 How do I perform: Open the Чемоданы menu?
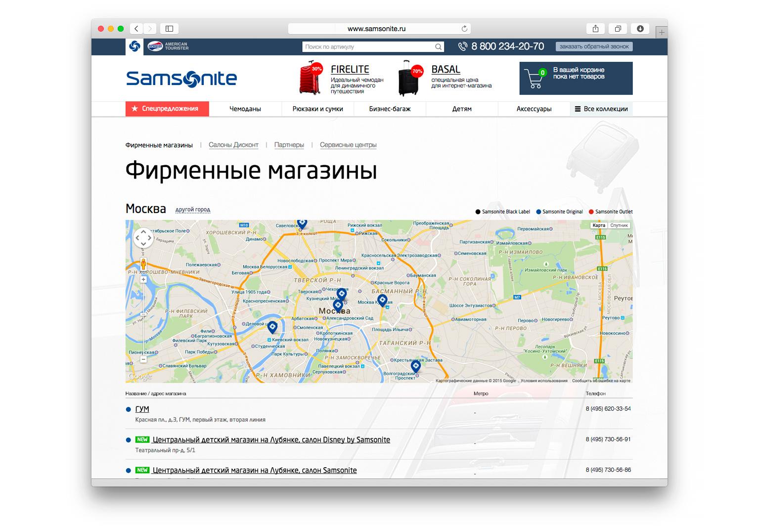point(245,109)
